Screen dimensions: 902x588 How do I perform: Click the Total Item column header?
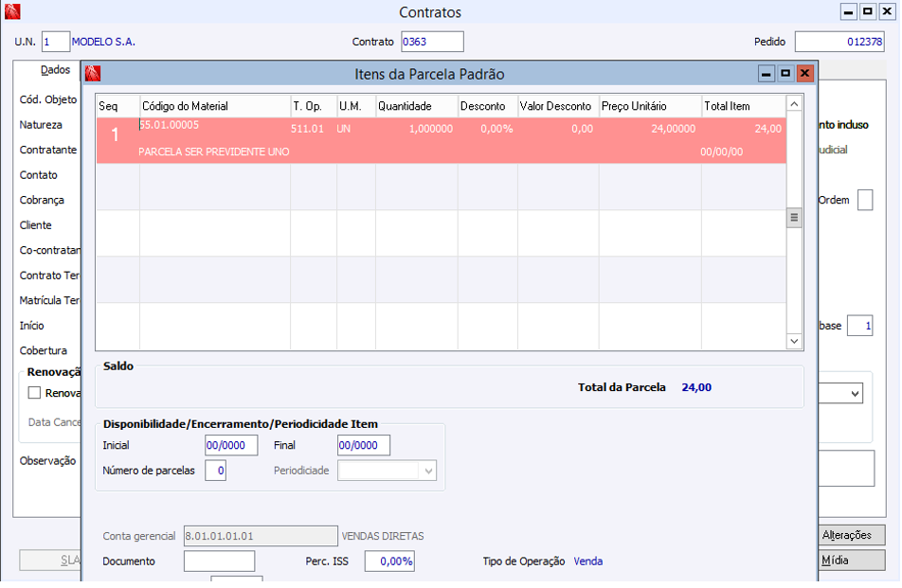(x=744, y=106)
